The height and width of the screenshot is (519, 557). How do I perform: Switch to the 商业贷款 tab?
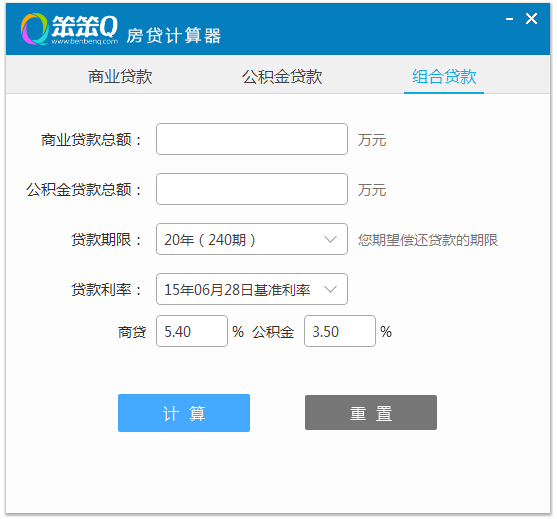(120, 76)
